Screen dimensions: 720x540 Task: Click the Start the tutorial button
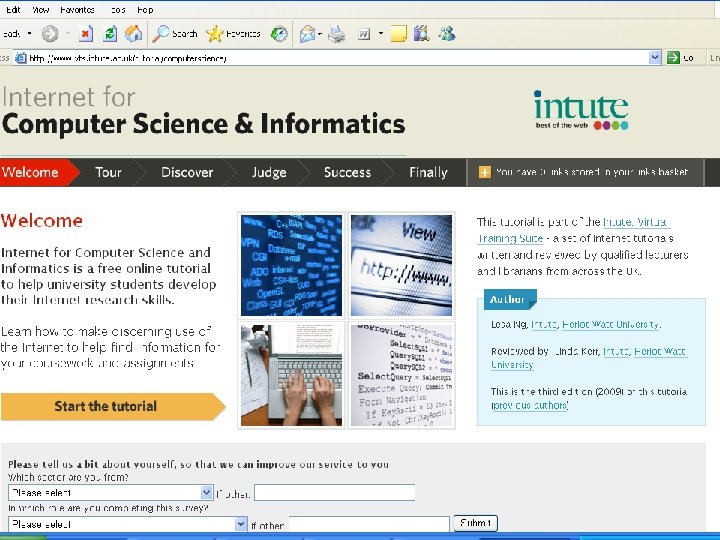coord(112,406)
